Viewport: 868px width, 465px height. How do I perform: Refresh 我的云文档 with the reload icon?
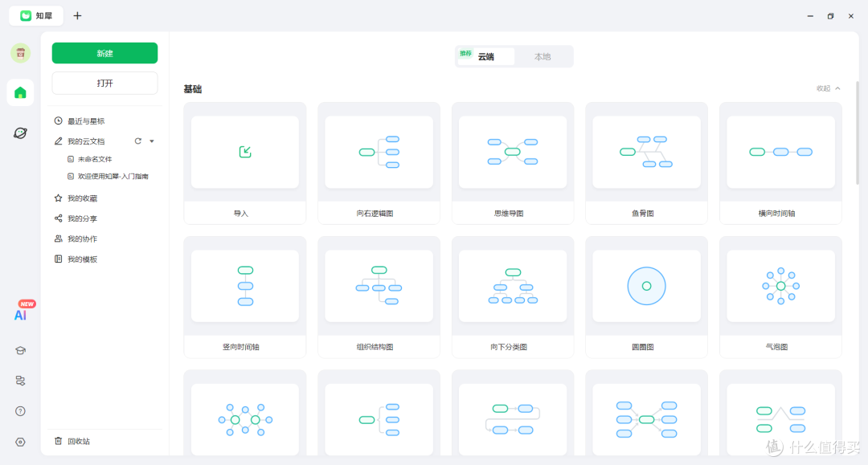tap(138, 141)
